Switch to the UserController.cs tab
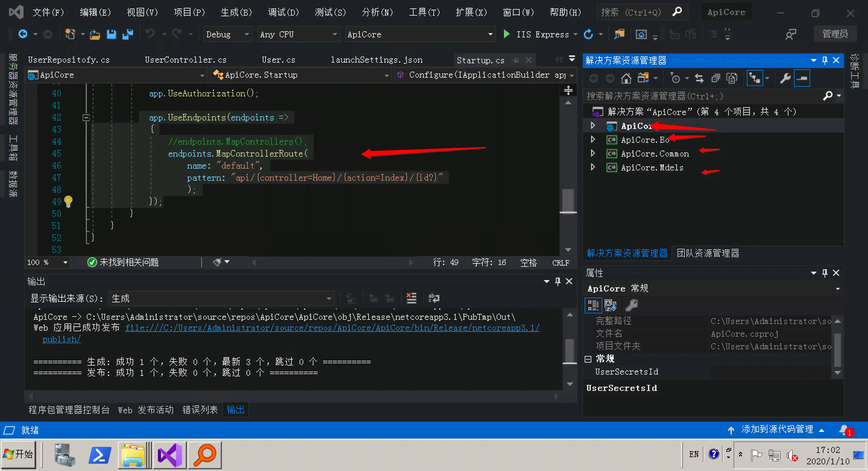Viewport: 868px width, 471px height. click(x=185, y=60)
